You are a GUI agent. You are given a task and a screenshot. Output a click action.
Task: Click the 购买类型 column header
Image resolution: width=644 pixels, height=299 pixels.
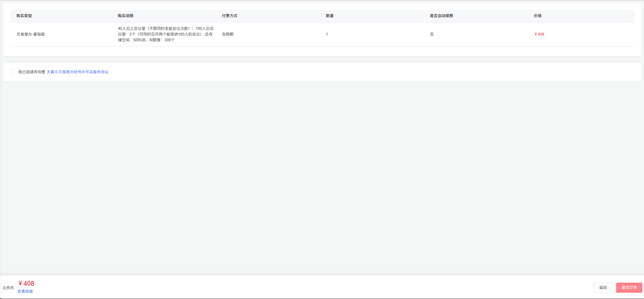click(x=24, y=16)
